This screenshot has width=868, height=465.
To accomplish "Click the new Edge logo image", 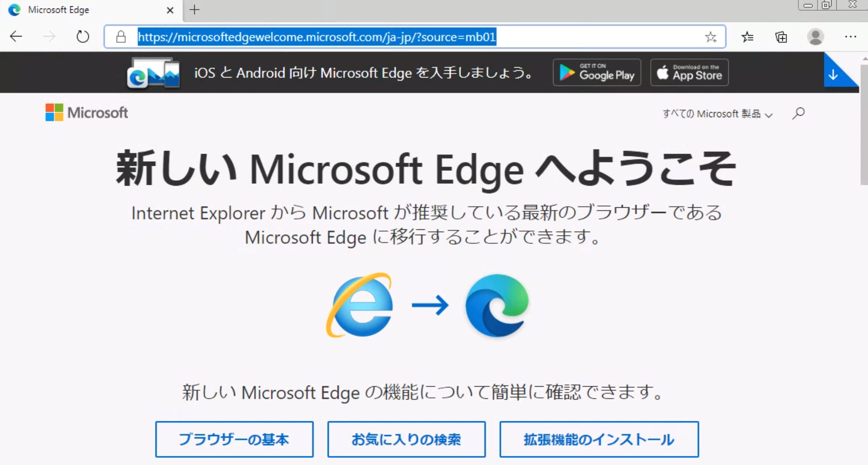I will coord(497,305).
